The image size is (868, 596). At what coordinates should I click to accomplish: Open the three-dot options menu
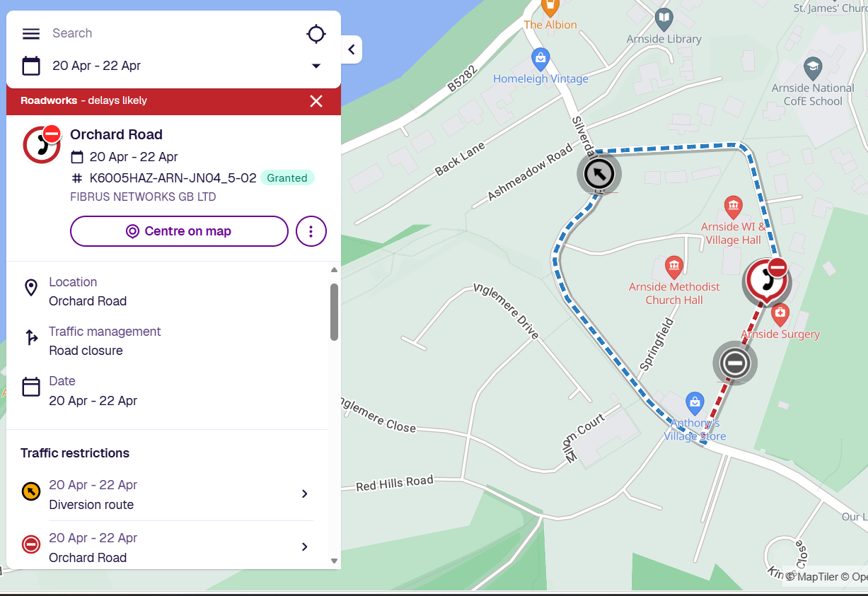(311, 230)
